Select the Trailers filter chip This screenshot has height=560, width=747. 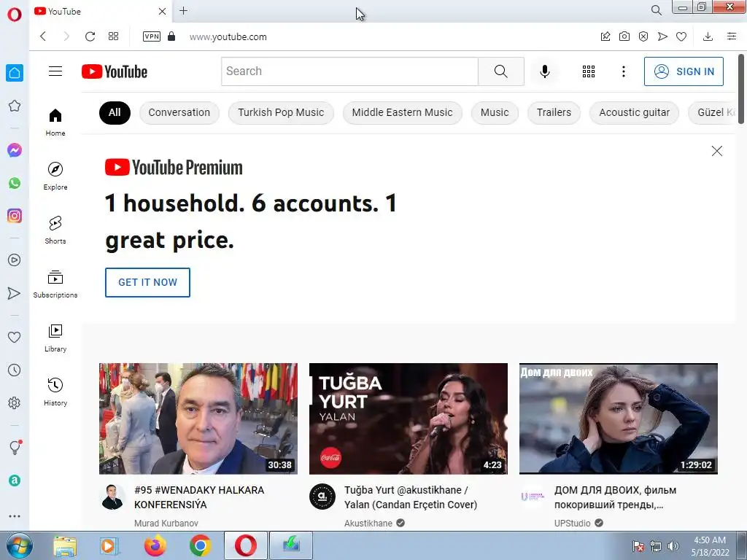554,113
